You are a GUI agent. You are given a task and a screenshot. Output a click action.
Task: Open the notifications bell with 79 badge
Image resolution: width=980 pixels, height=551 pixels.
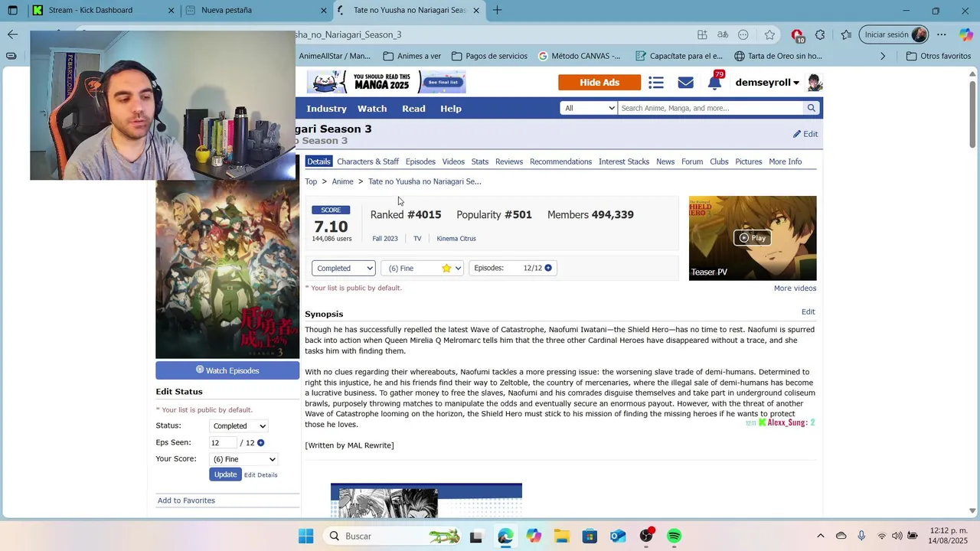(x=715, y=81)
